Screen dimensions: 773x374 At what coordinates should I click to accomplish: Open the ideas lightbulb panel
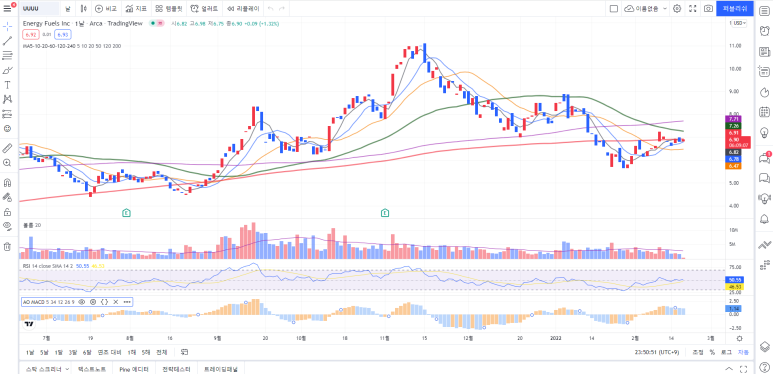point(765,133)
